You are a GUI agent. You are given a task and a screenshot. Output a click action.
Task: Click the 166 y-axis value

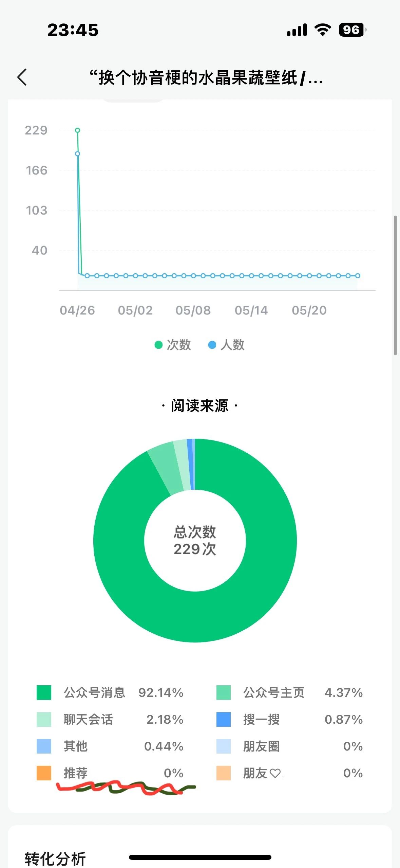37,170
